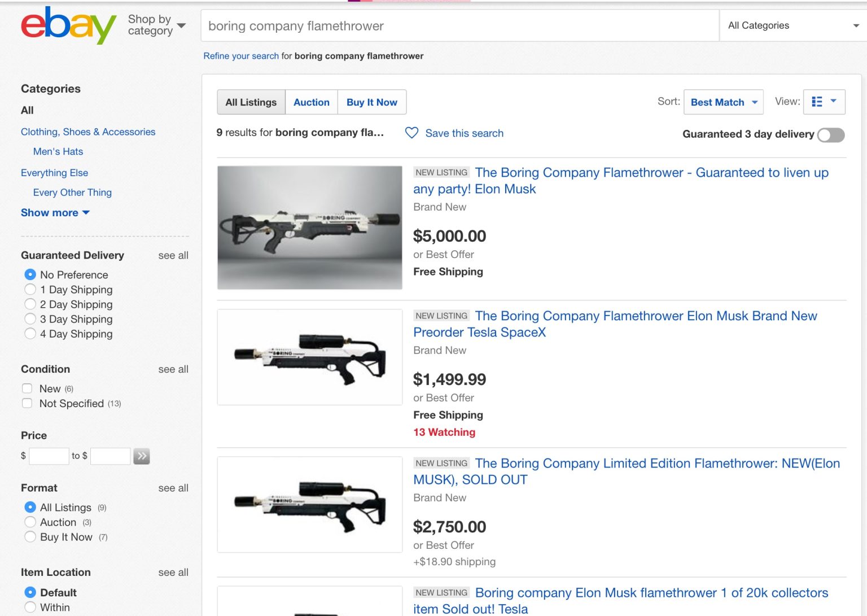
Task: Open the $2,750 flamethrower listing image
Action: [x=309, y=504]
